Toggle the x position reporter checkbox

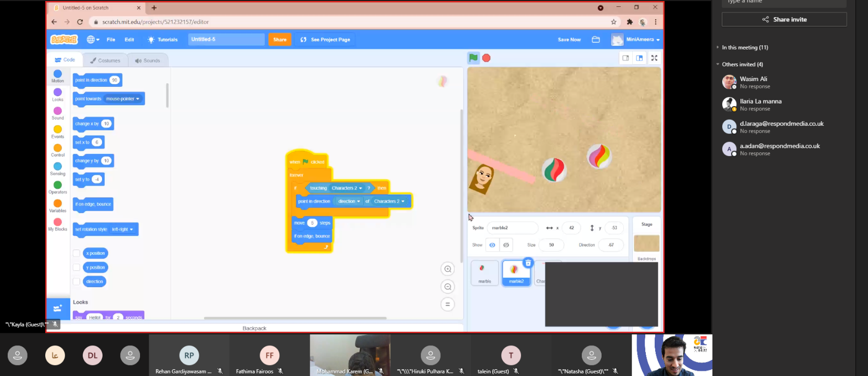pyautogui.click(x=76, y=253)
